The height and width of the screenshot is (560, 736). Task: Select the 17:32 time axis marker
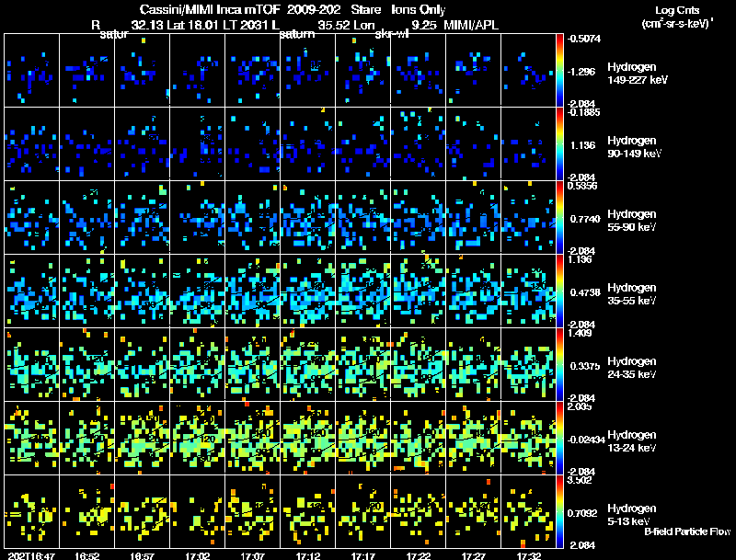(x=528, y=554)
